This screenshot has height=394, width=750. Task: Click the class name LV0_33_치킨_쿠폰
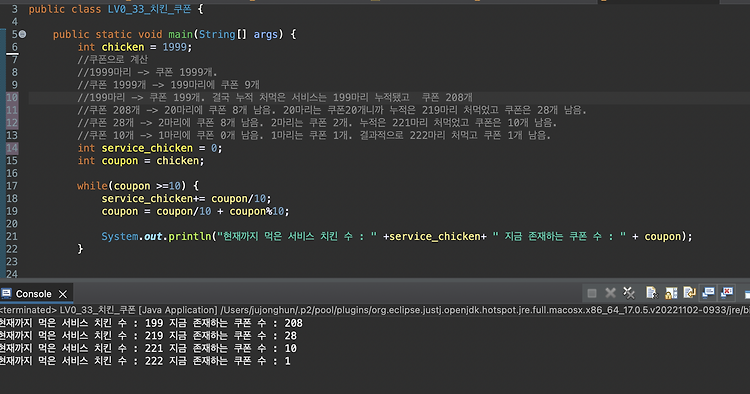click(149, 9)
